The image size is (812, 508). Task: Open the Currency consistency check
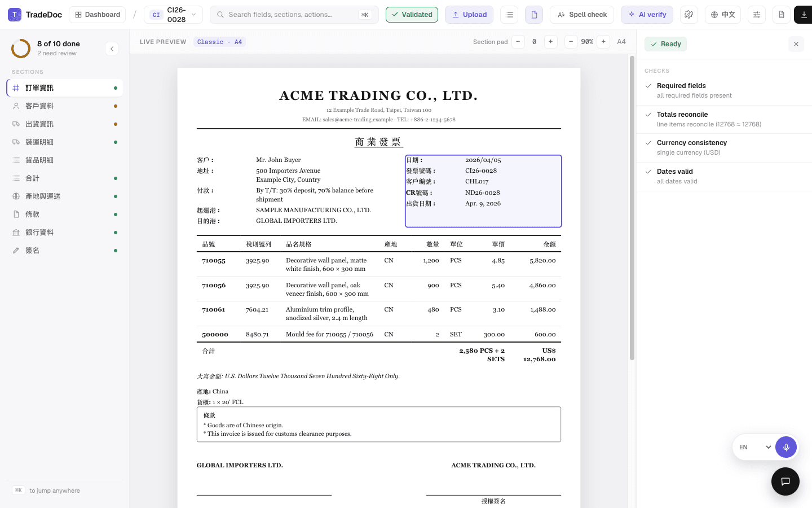(724, 148)
